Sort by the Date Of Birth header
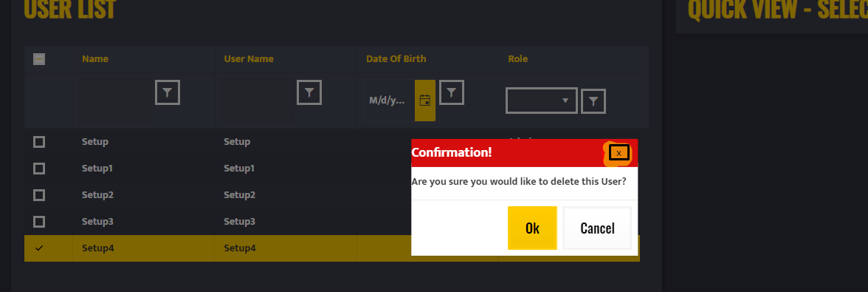Image resolution: width=868 pixels, height=292 pixels. coord(396,58)
